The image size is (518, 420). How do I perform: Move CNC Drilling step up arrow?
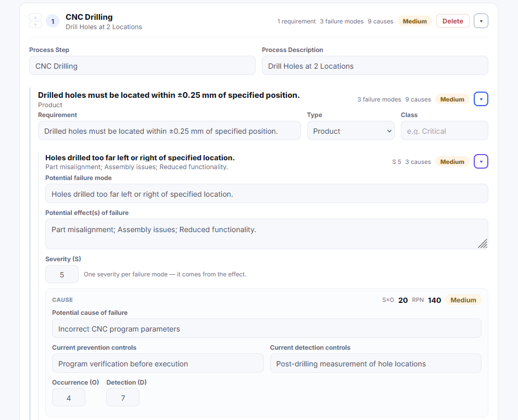(35, 17)
